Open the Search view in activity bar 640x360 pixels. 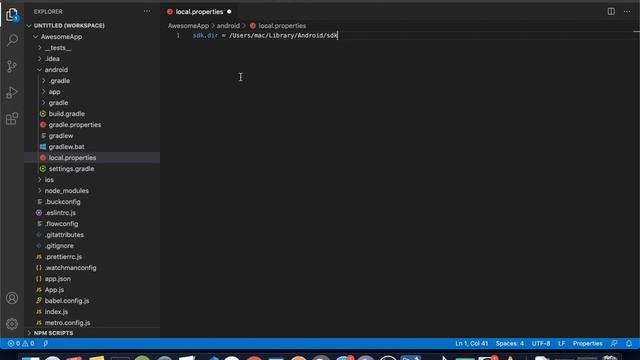[x=12, y=40]
